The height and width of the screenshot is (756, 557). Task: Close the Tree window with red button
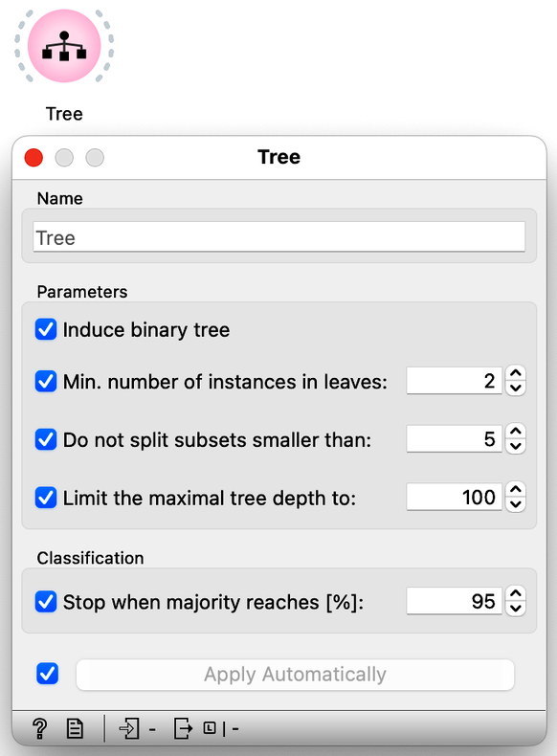(x=33, y=158)
